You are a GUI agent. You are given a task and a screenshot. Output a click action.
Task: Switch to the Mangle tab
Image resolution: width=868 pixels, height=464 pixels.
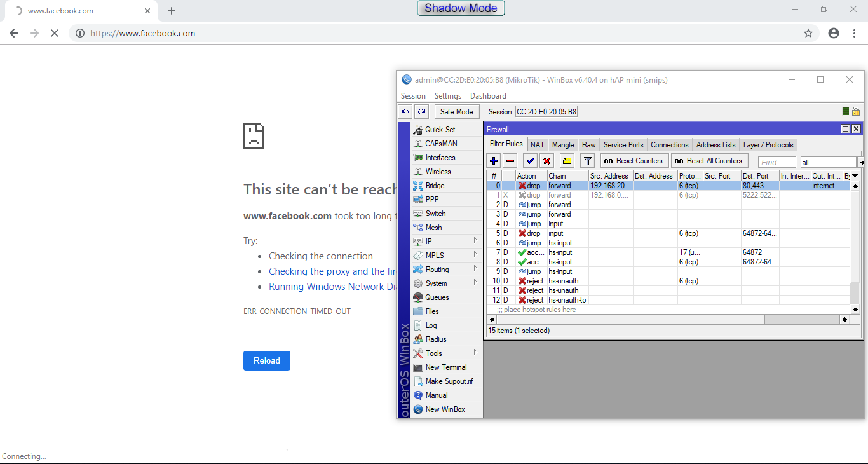pos(563,145)
